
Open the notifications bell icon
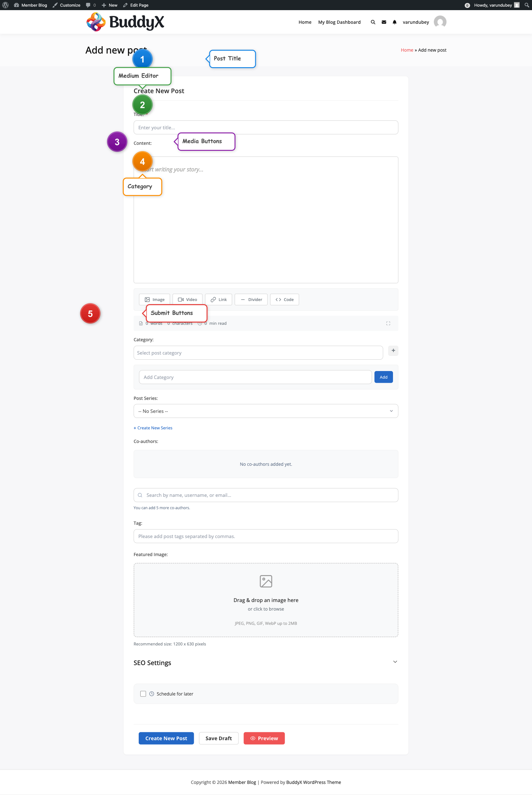(394, 22)
